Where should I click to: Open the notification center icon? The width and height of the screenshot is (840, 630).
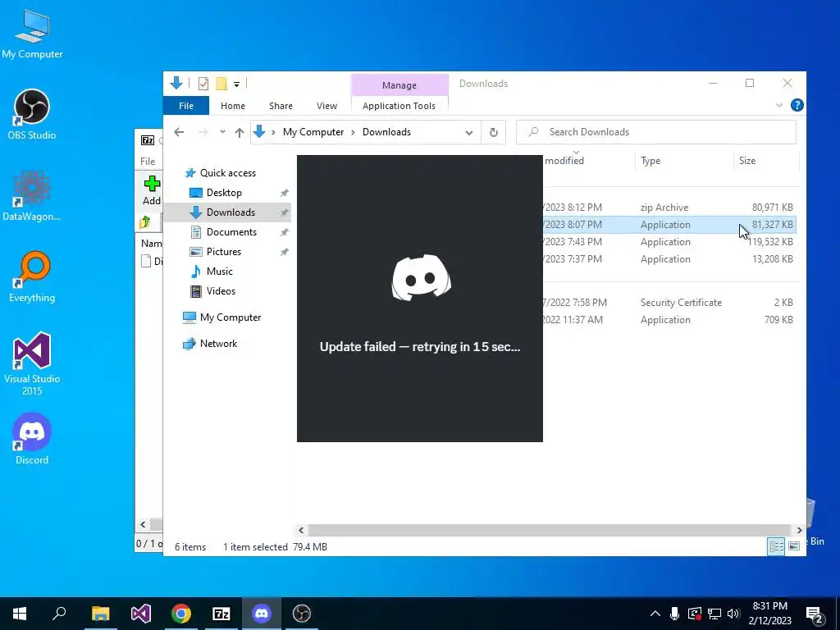[815, 614]
